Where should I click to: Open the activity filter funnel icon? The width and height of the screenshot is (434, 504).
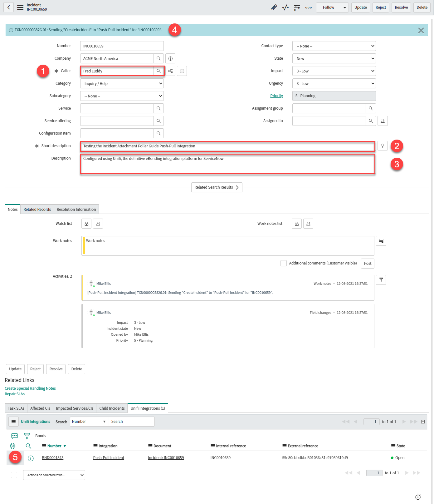[381, 280]
